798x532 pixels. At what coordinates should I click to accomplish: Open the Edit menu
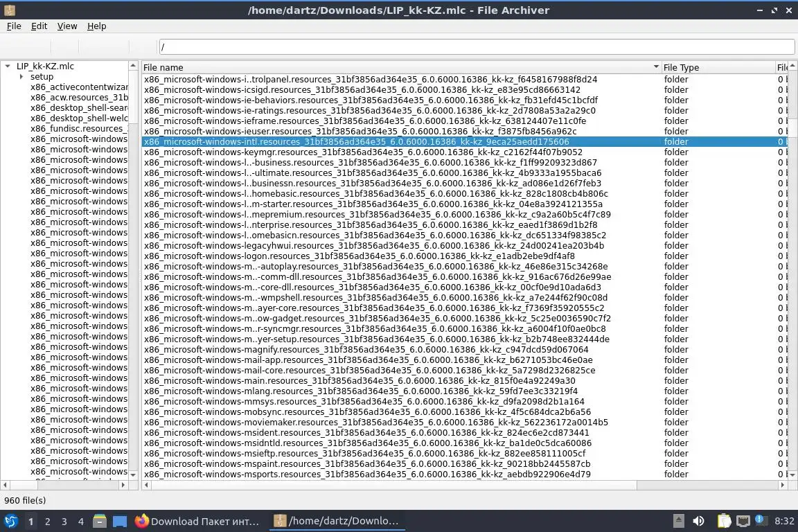coord(39,26)
